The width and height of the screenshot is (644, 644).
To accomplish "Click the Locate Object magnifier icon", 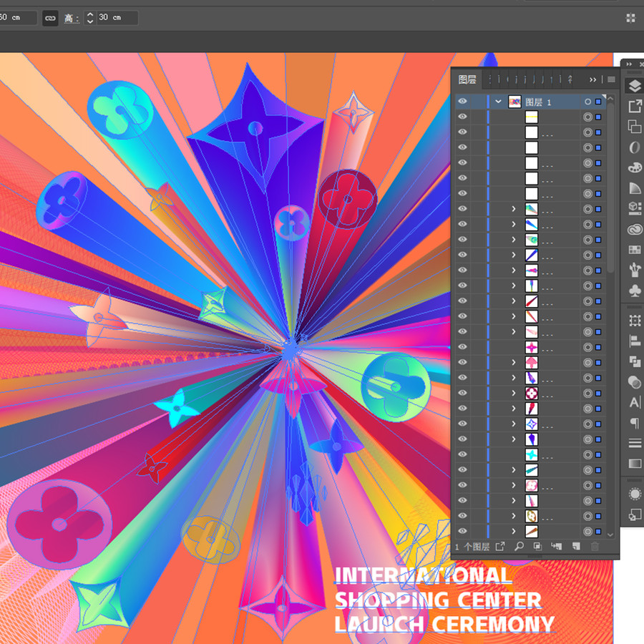I will coord(519,546).
